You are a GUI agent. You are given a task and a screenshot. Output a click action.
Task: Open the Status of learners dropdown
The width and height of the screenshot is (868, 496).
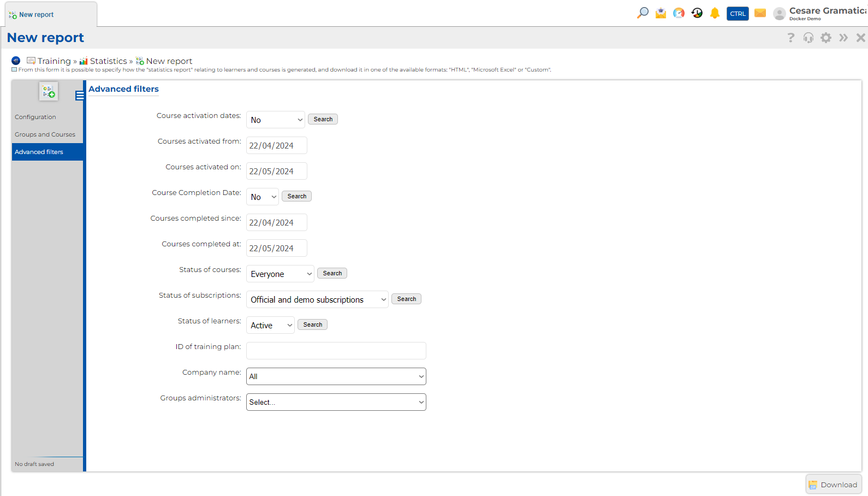(x=270, y=326)
